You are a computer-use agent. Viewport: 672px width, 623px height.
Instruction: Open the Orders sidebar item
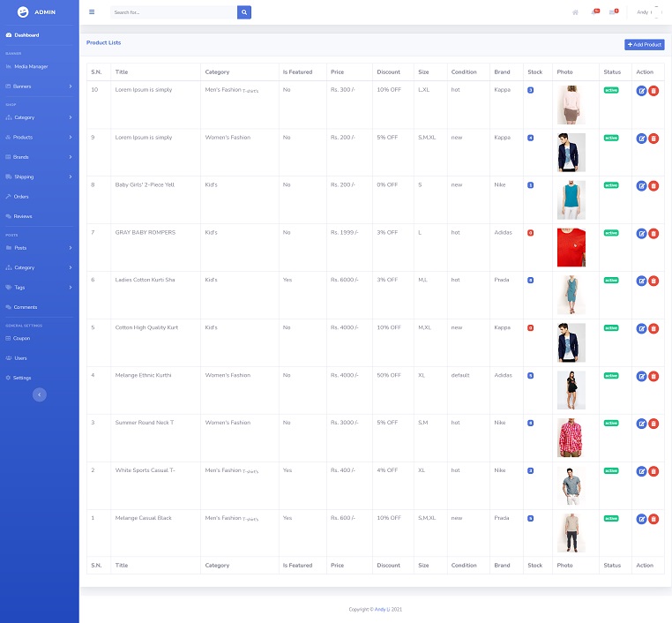click(21, 196)
